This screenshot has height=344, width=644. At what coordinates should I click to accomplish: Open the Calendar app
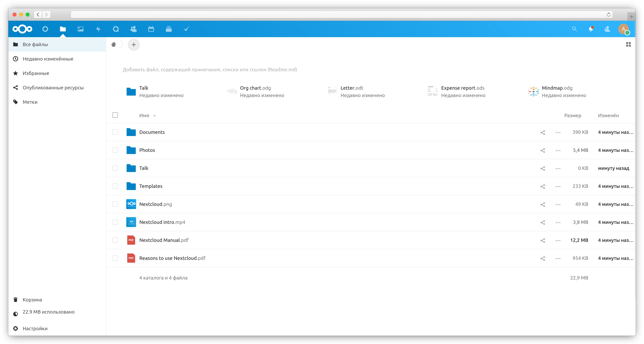tap(151, 29)
